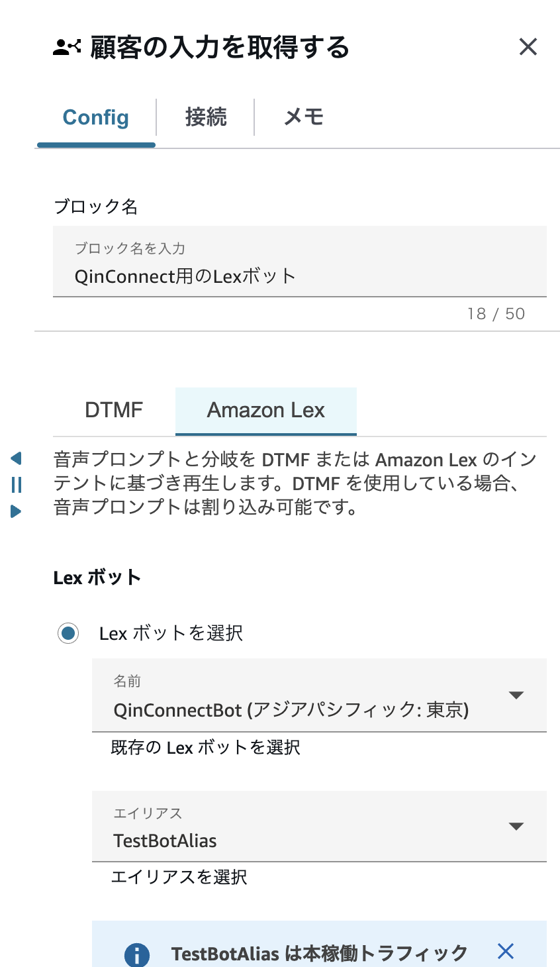Switch to the Config tab
This screenshot has height=967, width=560.
96,118
